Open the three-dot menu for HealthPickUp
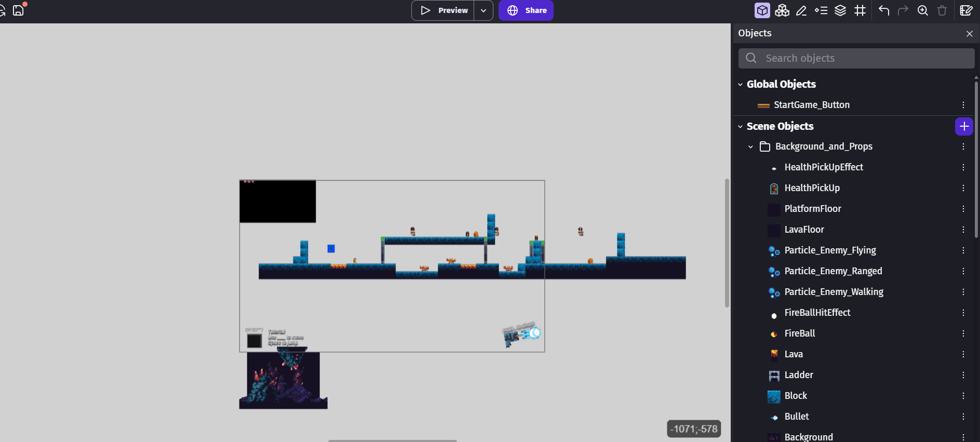This screenshot has width=980, height=442. tap(963, 188)
